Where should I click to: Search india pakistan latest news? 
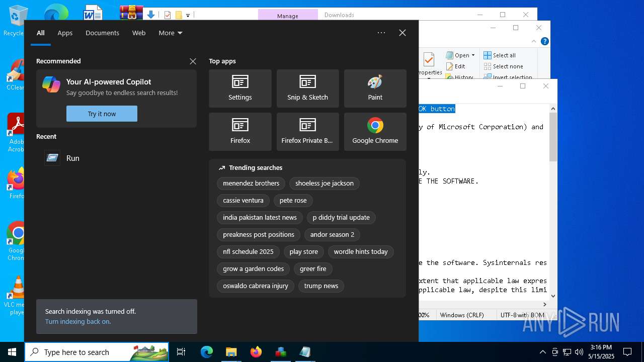[260, 218]
